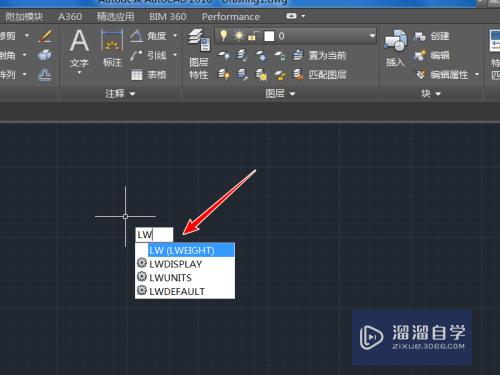
Task: Click the 创建 create block button
Action: click(x=432, y=36)
